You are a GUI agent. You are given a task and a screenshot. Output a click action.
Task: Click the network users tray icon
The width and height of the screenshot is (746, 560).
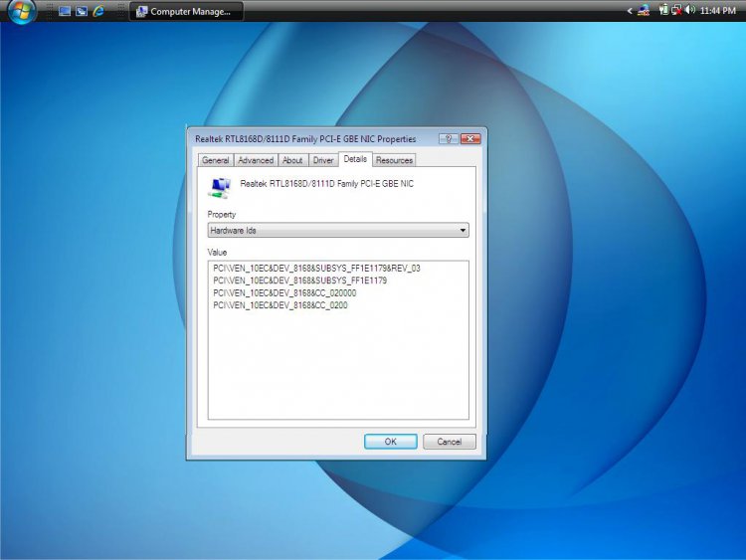click(644, 11)
